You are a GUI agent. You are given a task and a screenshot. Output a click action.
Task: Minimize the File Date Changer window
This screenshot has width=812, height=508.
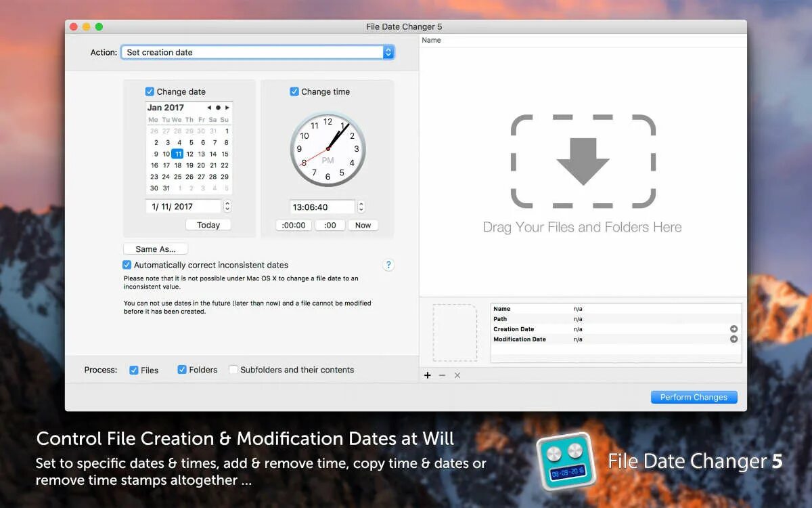[86, 26]
